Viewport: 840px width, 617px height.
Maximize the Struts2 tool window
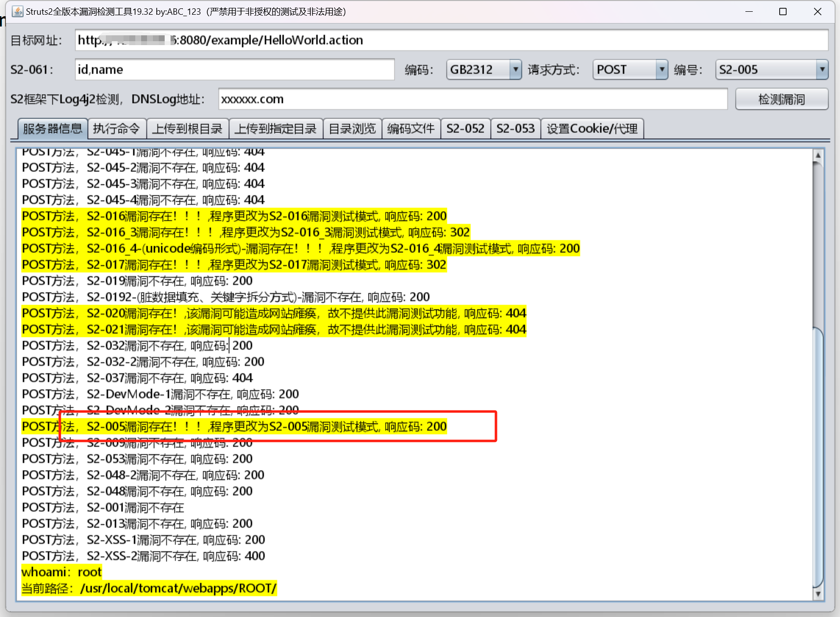point(783,11)
